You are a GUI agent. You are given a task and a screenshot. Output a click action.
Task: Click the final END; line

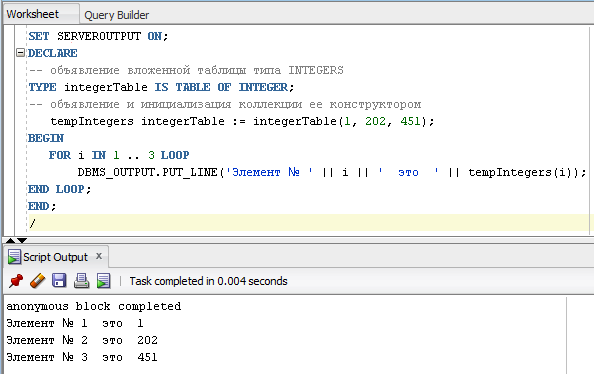click(42, 207)
